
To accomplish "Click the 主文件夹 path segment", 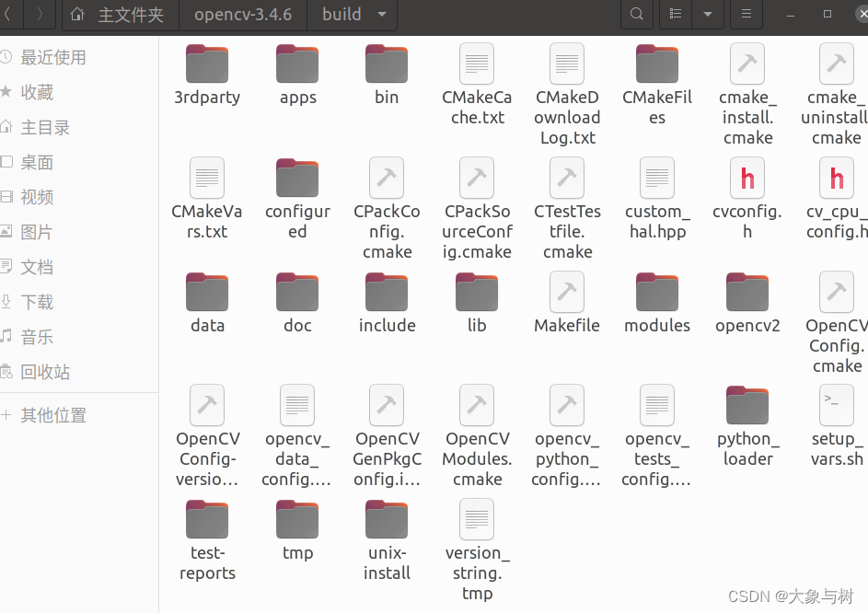I will pos(122,15).
